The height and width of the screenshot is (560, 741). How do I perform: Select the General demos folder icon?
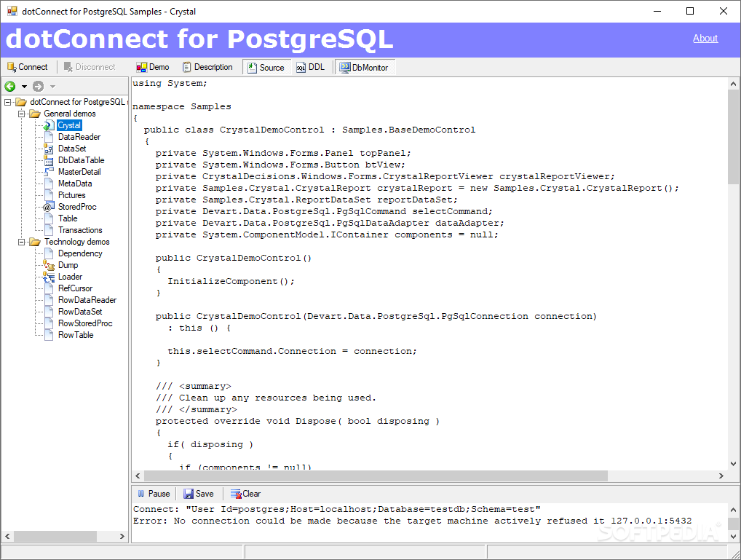pyautogui.click(x=35, y=114)
